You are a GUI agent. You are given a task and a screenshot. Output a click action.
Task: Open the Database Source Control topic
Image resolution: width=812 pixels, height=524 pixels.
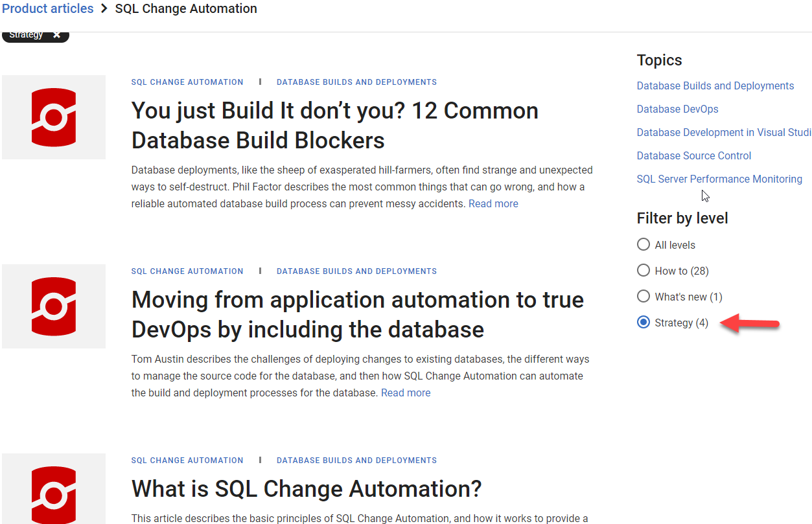point(693,156)
